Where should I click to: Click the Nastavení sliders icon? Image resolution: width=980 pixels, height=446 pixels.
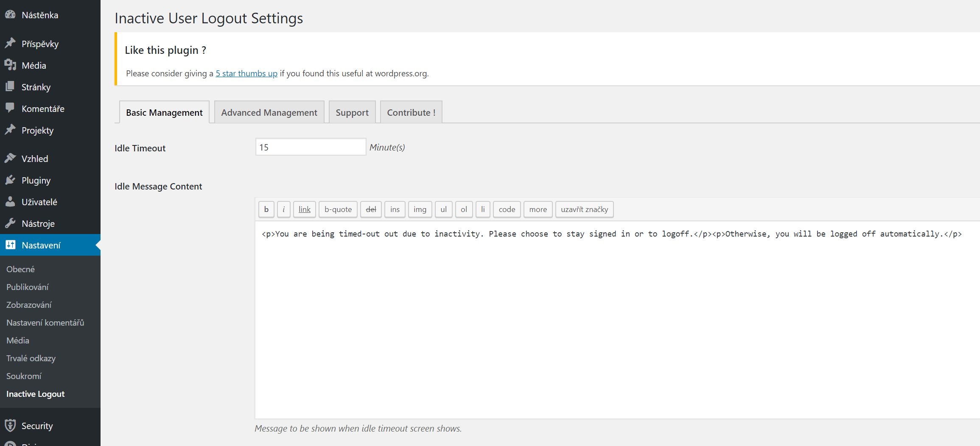point(11,245)
